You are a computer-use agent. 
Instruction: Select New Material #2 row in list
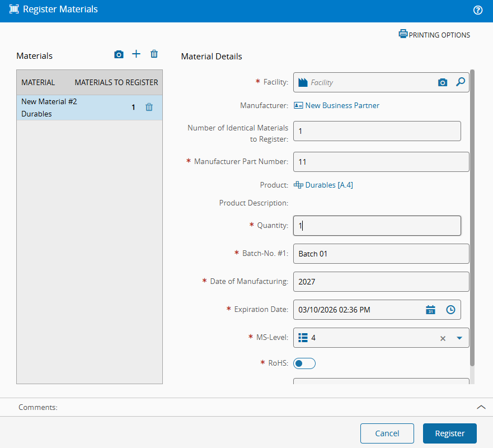click(x=67, y=108)
